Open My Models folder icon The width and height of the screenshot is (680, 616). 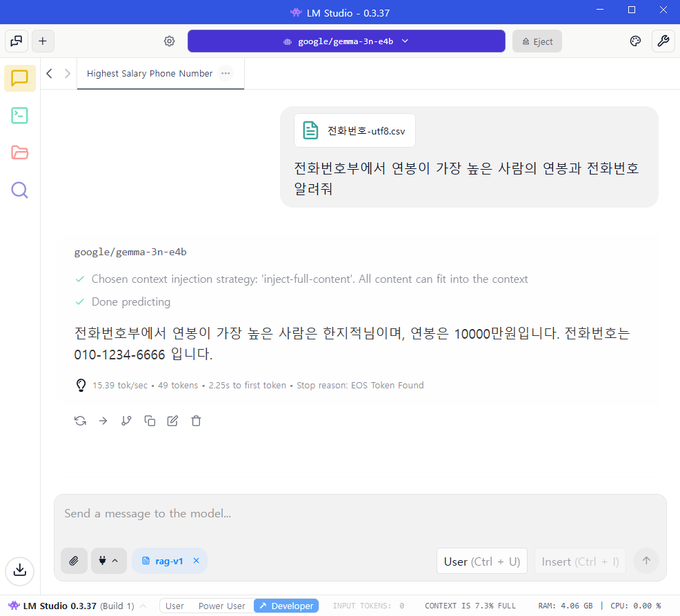[x=20, y=152]
